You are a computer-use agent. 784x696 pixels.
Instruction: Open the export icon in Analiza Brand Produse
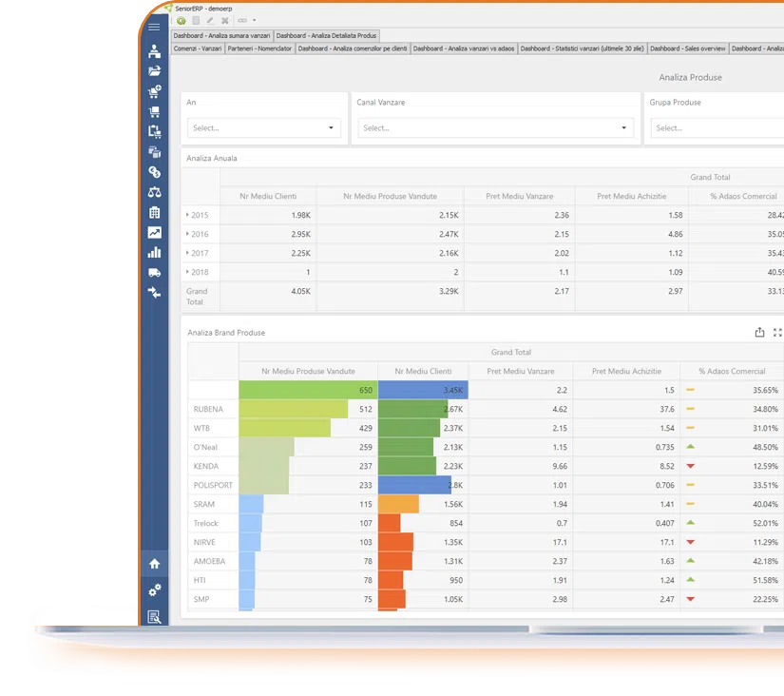coord(759,332)
